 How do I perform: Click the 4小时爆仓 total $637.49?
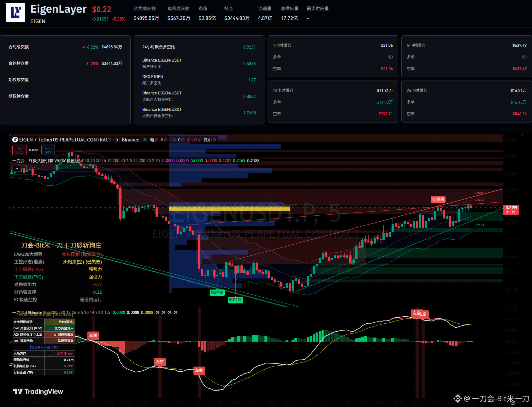pyautogui.click(x=519, y=45)
